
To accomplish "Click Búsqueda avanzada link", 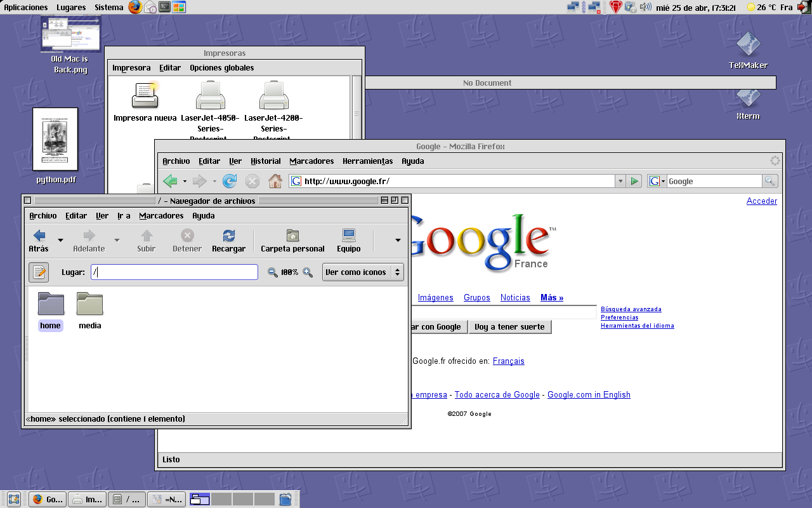I will pyautogui.click(x=631, y=309).
